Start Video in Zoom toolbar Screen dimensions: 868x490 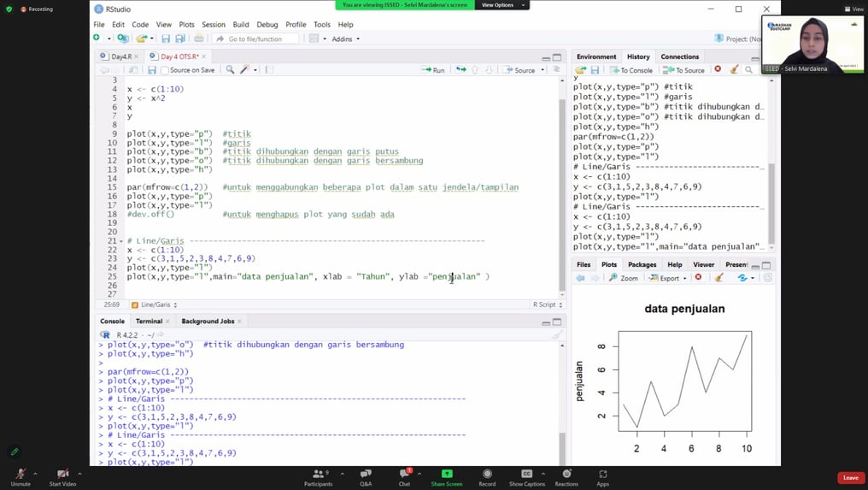[x=62, y=476]
